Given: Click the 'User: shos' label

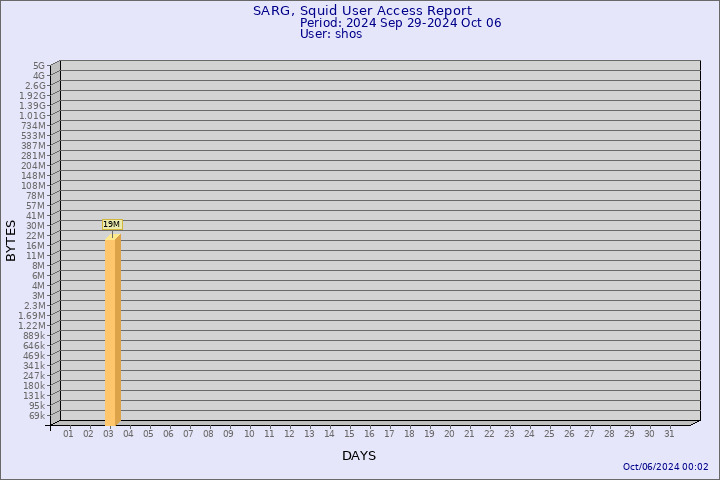Looking at the screenshot, I should [x=331, y=34].
